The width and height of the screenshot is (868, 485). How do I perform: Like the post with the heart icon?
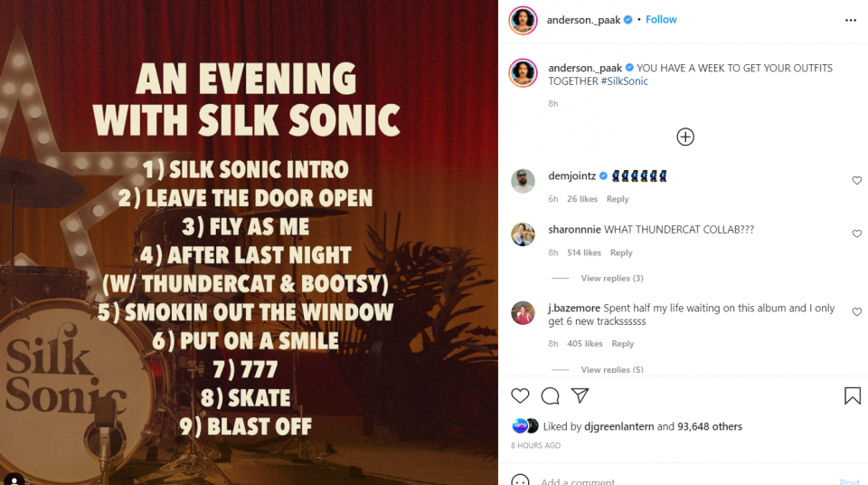pyautogui.click(x=520, y=395)
